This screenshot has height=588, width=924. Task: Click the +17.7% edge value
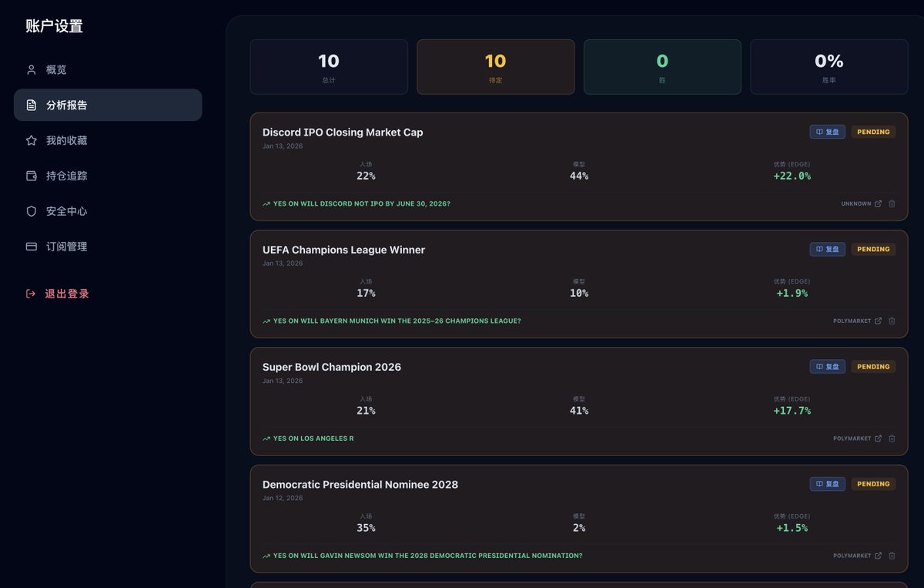pos(792,411)
